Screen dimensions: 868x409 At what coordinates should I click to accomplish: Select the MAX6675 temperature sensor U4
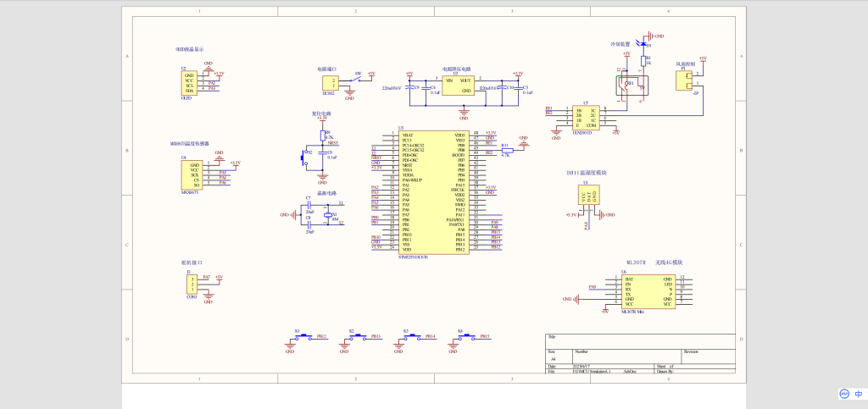pyautogui.click(x=190, y=173)
